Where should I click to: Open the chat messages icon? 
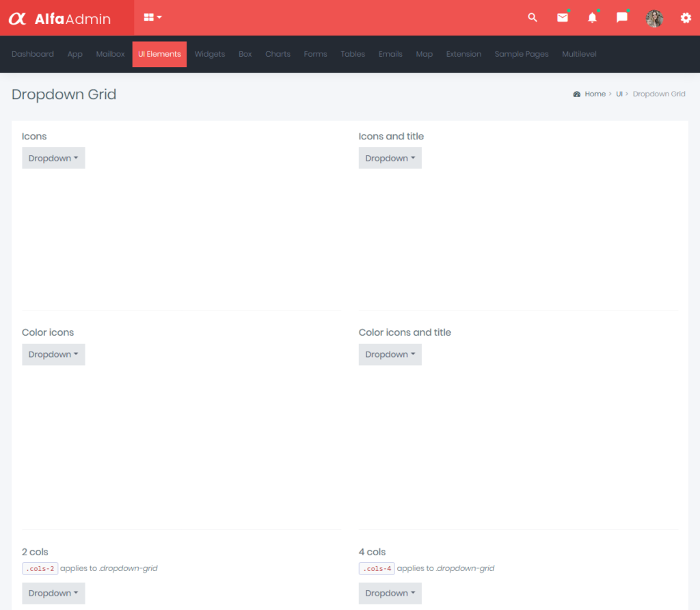pyautogui.click(x=621, y=18)
